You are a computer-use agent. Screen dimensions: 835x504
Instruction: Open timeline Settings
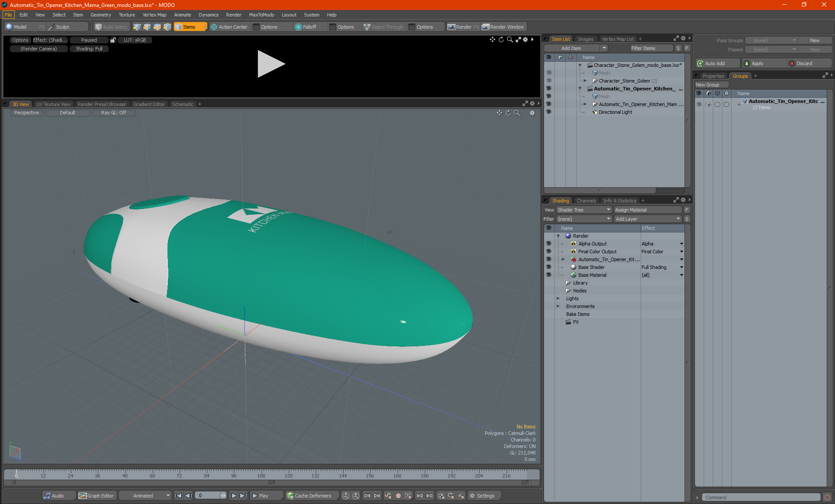point(484,496)
